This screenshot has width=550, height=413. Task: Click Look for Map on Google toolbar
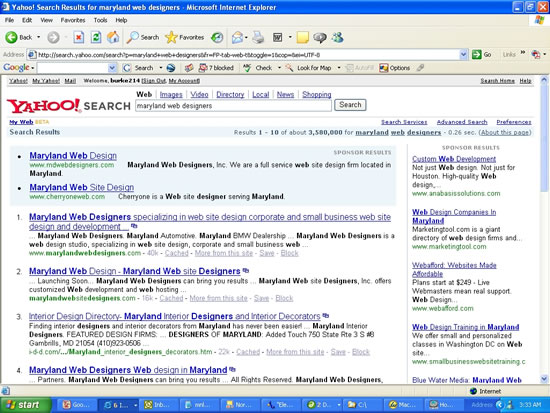tap(309, 68)
